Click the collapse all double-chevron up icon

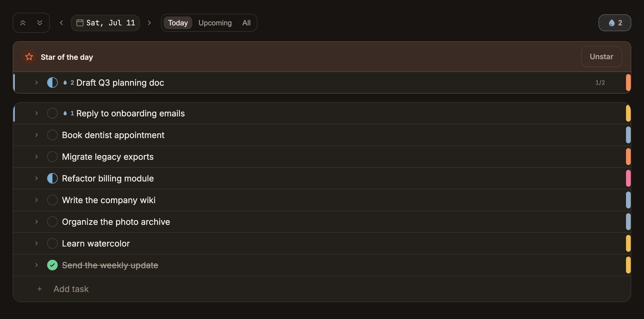23,23
